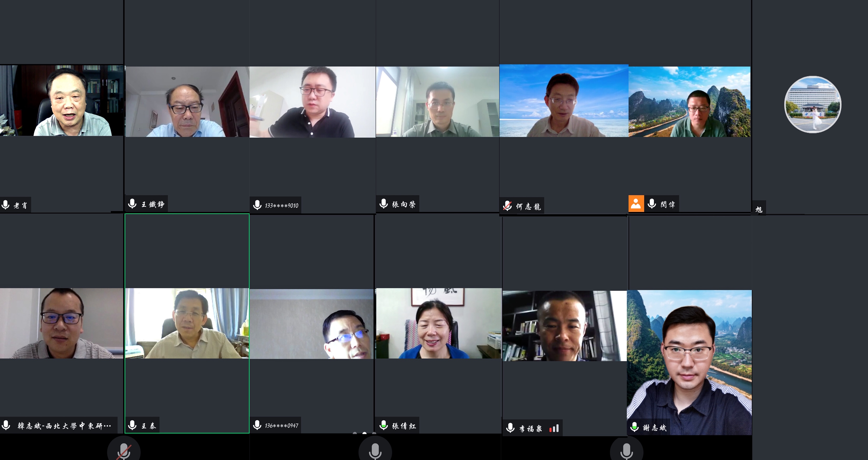Click the 136****0947 participant name label
The height and width of the screenshot is (460, 868).
(x=281, y=426)
